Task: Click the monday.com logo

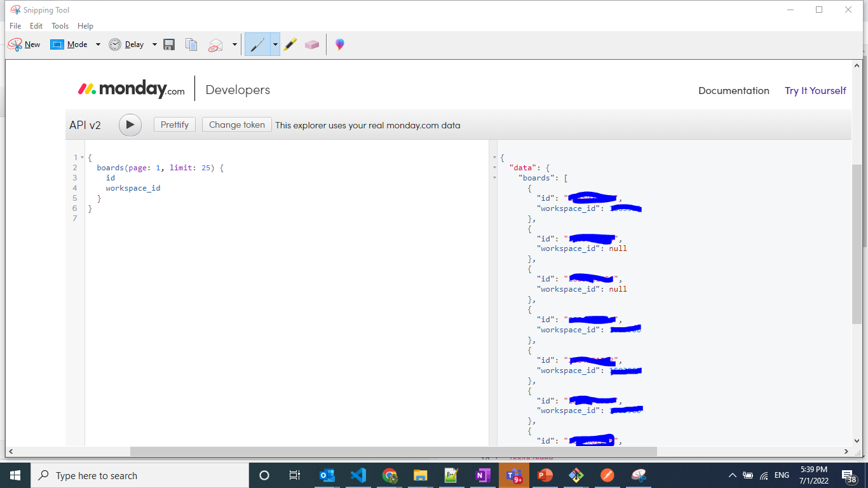Action: 131,89
